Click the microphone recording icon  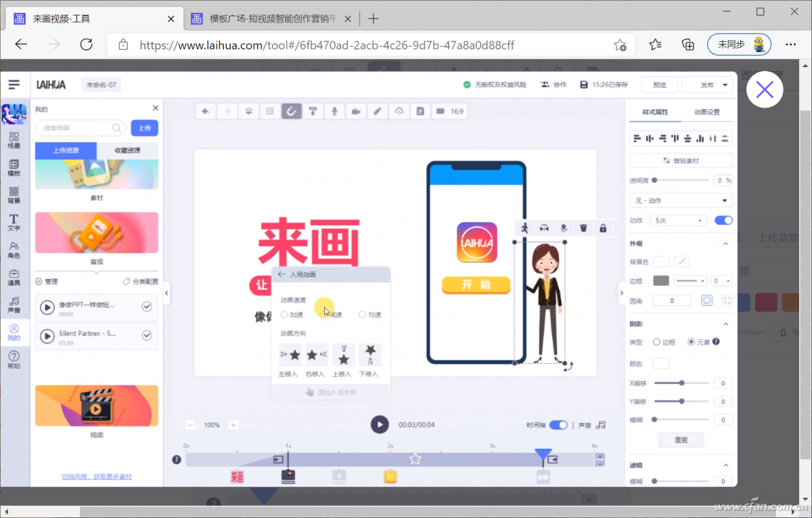(x=334, y=111)
